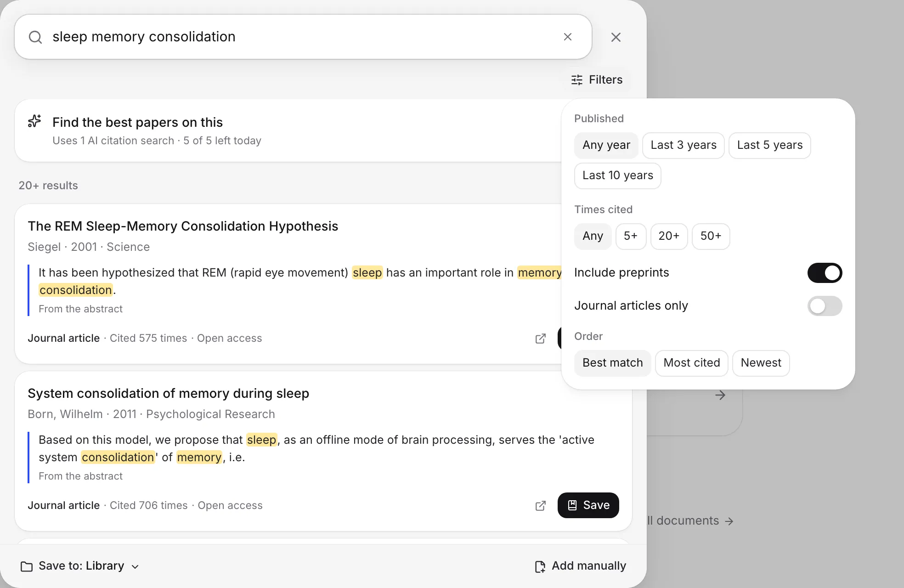The width and height of the screenshot is (904, 588).
Task: Expand Save to Library dropdown chevron
Action: coord(135,567)
